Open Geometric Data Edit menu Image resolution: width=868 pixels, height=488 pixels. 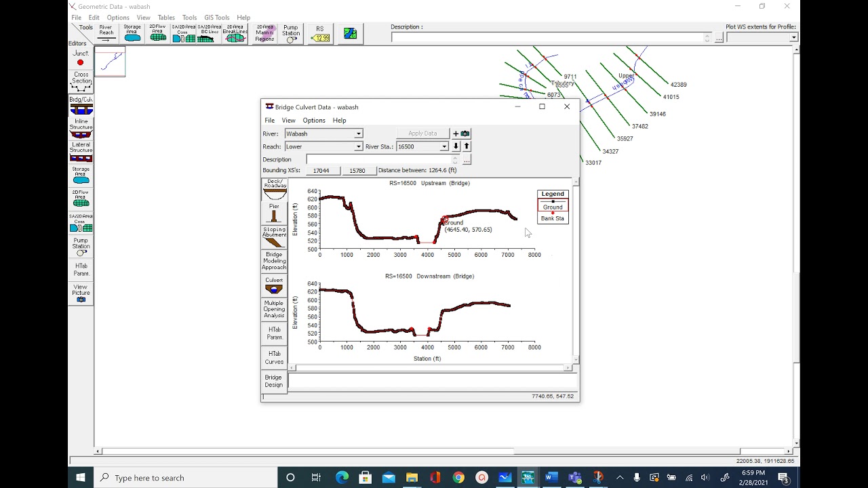click(94, 18)
